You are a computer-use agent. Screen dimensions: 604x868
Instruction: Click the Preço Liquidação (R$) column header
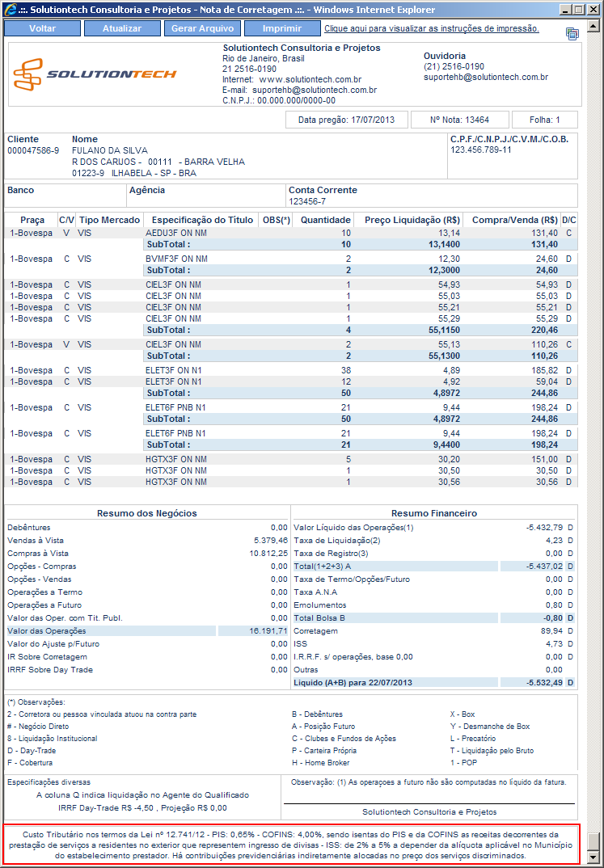click(x=411, y=220)
